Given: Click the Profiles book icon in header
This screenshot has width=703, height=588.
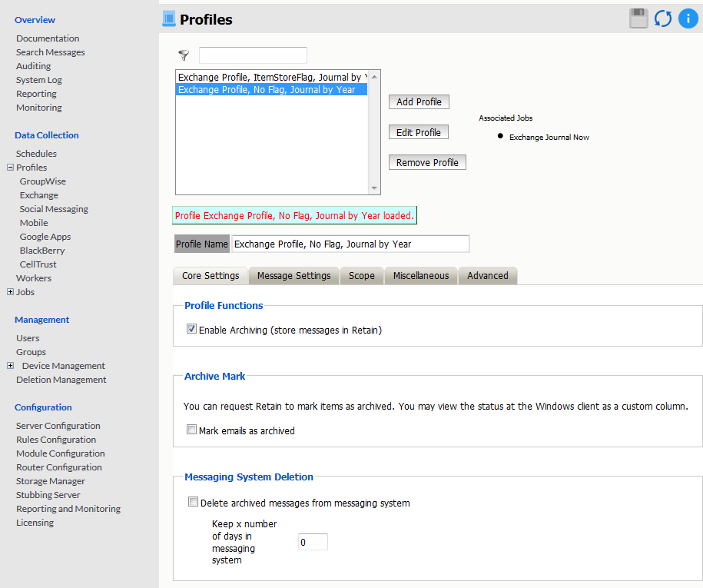Looking at the screenshot, I should (169, 19).
